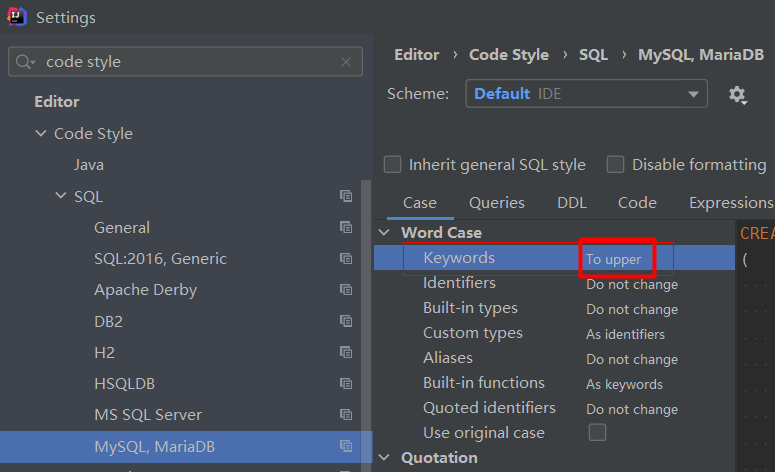Image resolution: width=775 pixels, height=472 pixels.
Task: Open the Scheme Default dropdown
Action: (x=586, y=93)
